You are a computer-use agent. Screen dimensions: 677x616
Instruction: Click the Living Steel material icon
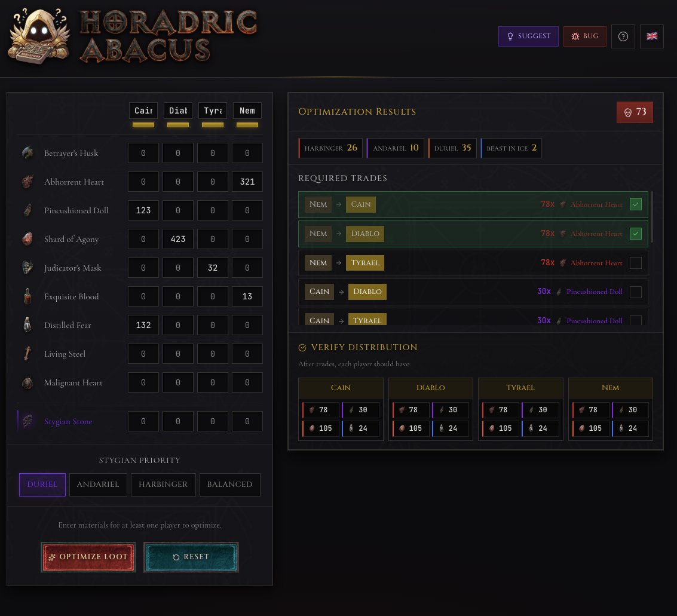27,354
